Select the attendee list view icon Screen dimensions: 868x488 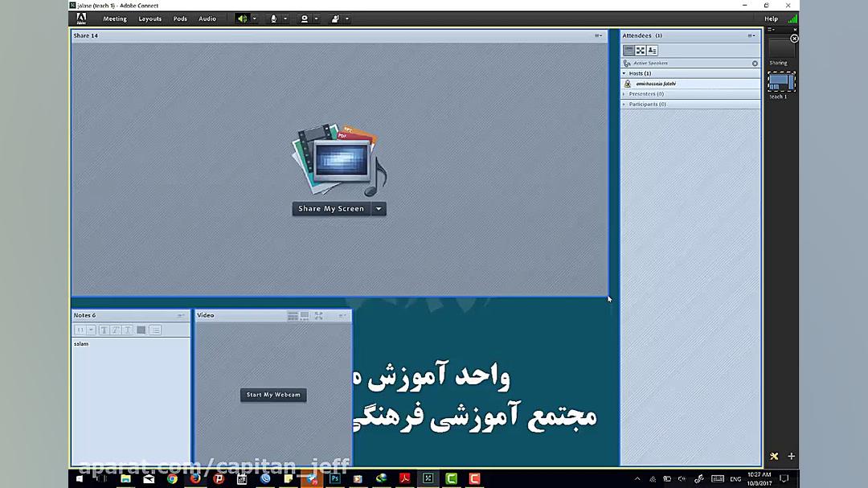point(628,50)
